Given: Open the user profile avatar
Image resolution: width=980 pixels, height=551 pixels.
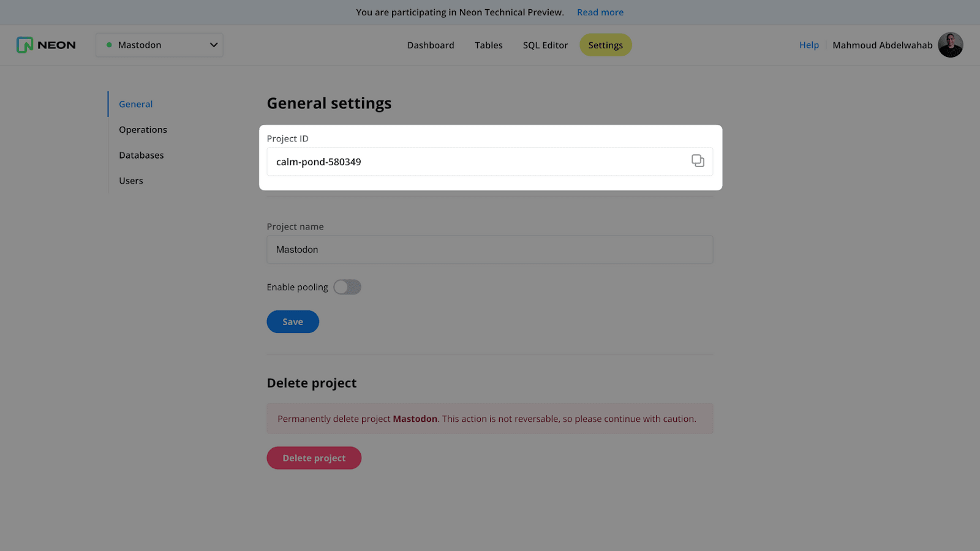Looking at the screenshot, I should coord(950,45).
